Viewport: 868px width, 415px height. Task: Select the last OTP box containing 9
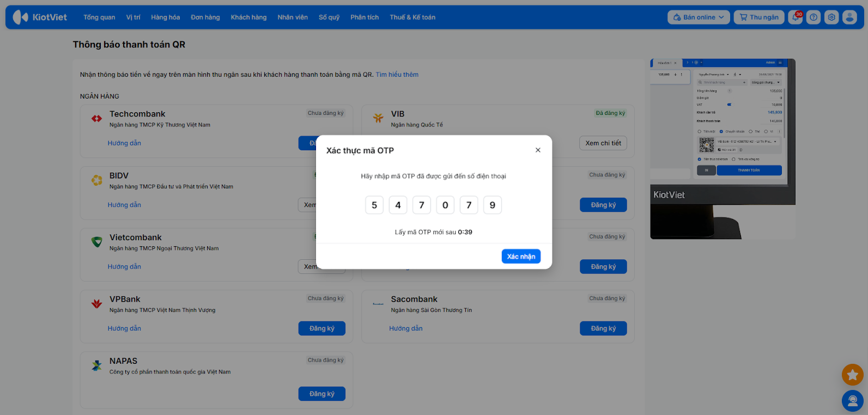492,205
